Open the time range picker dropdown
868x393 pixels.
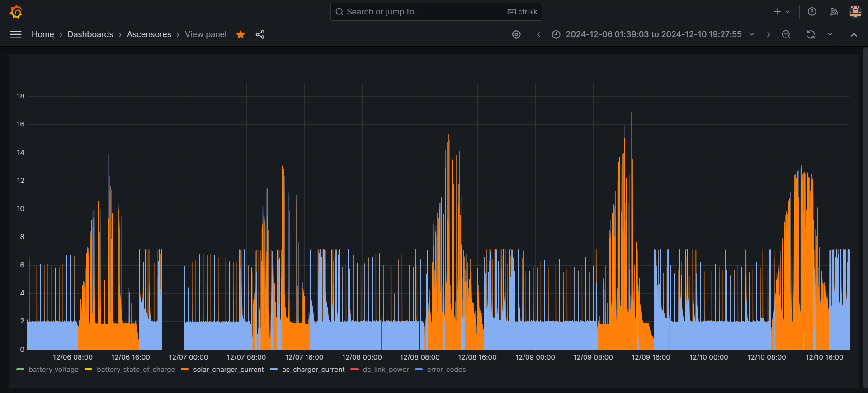pos(653,34)
